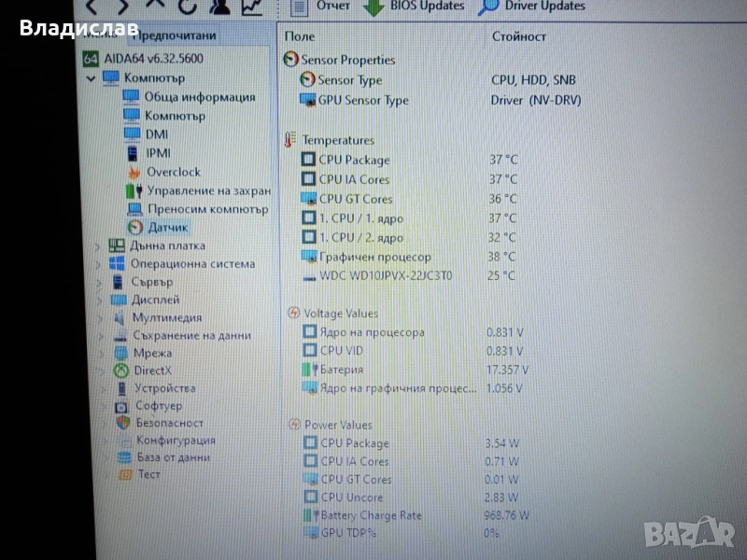This screenshot has width=747, height=560.
Task: Click the Графичен процесор temperature row
Action: click(x=373, y=257)
